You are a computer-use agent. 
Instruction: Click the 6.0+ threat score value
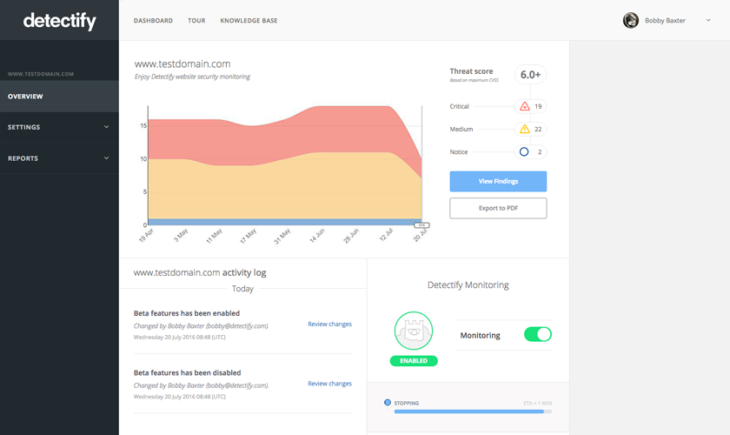(530, 75)
